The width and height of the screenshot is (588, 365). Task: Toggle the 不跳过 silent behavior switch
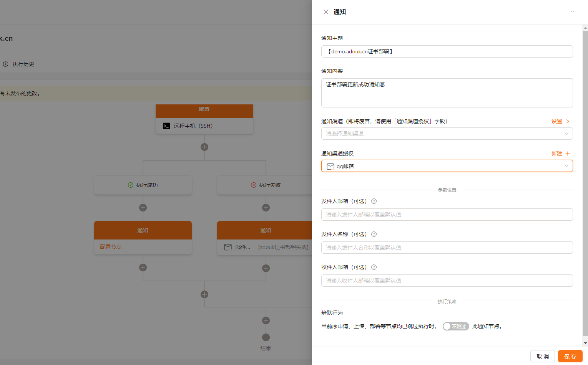[455, 326]
